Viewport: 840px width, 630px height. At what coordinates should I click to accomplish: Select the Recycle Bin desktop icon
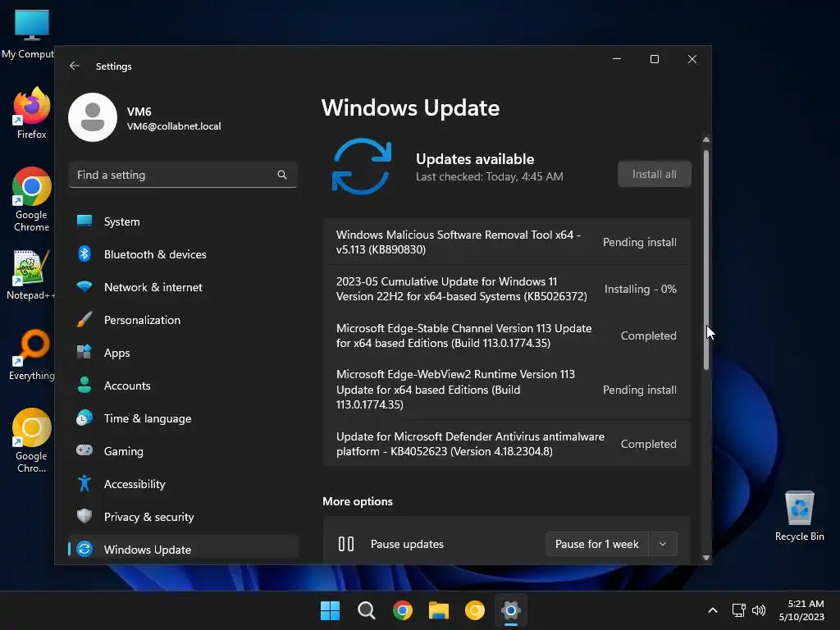799,516
